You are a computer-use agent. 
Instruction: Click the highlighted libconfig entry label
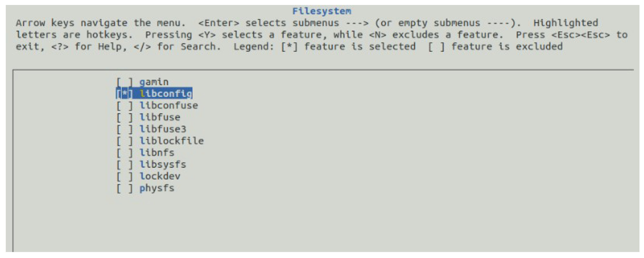pos(166,94)
